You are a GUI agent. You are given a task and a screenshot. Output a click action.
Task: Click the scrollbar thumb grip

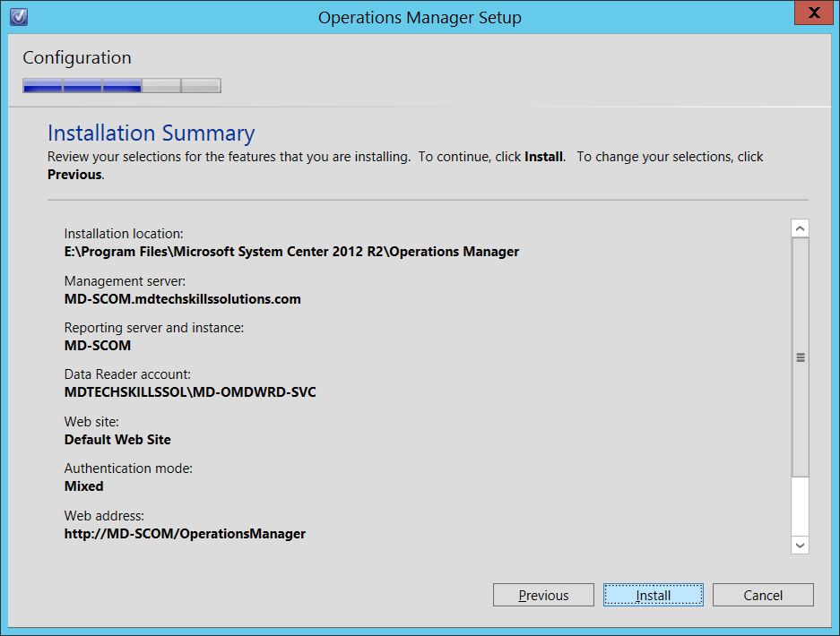click(799, 357)
